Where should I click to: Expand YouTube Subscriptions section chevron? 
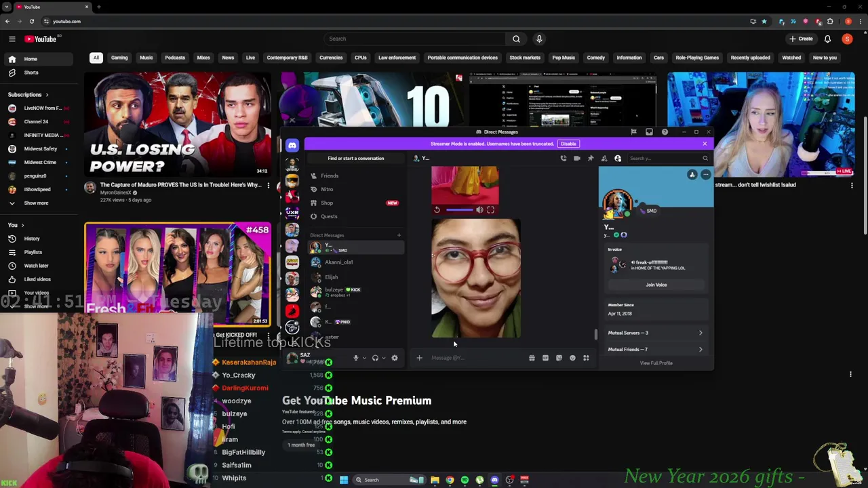pyautogui.click(x=47, y=95)
